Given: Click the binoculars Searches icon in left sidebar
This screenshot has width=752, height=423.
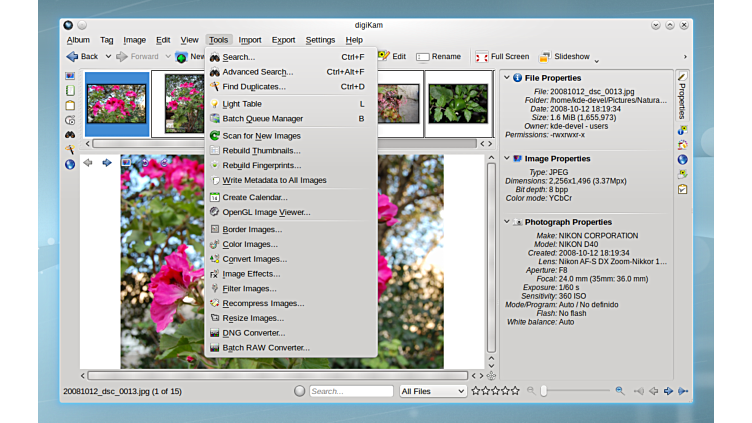Looking at the screenshot, I should 70,134.
